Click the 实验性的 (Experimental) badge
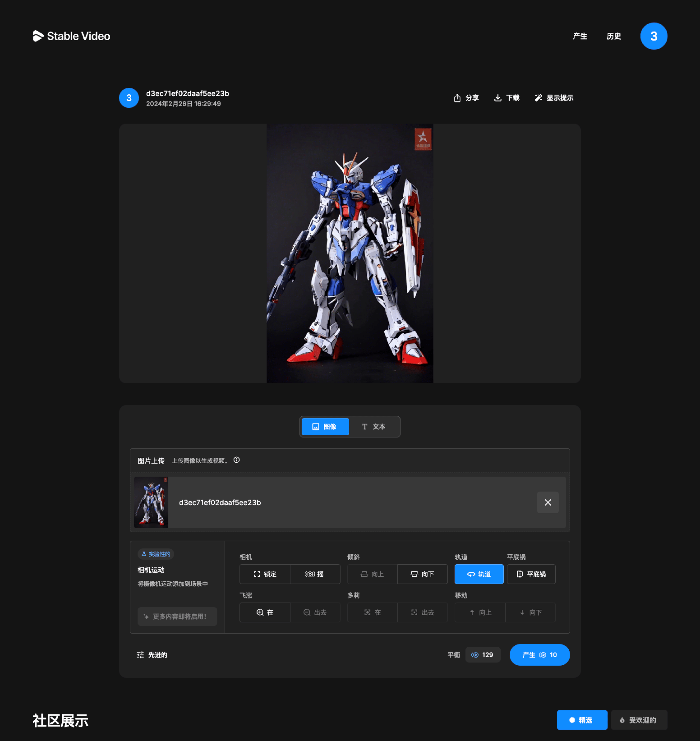 pyautogui.click(x=156, y=554)
